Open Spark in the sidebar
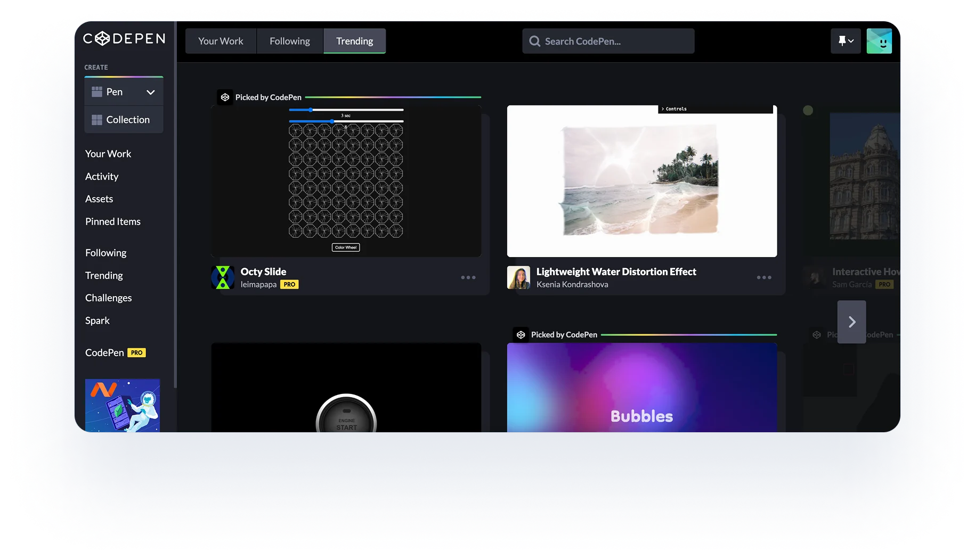 click(x=97, y=320)
